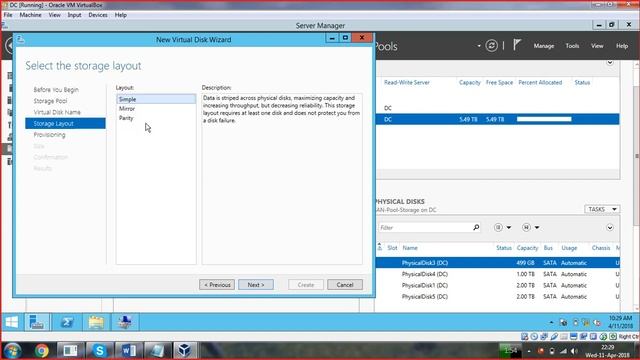Viewport: 640px width, 360px height.
Task: Open VirtualBox on host taskbar
Action: [x=184, y=351]
